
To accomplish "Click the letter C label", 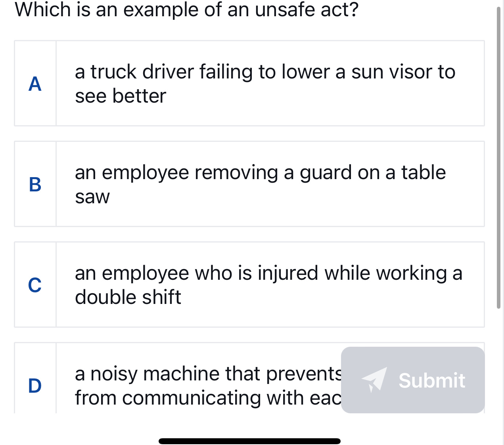I will 35,285.
